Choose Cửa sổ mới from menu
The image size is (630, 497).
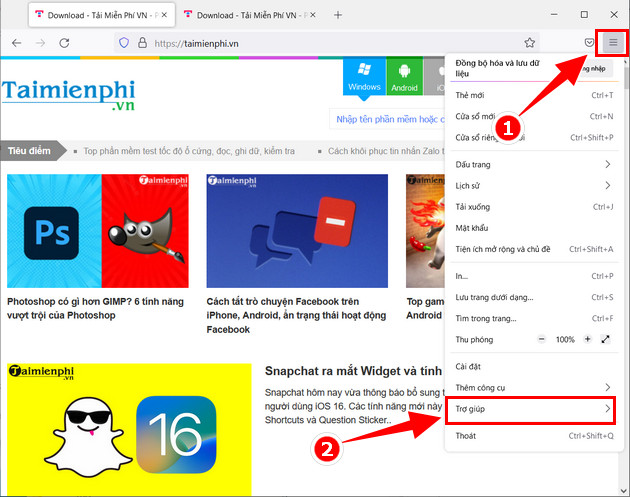coord(534,116)
